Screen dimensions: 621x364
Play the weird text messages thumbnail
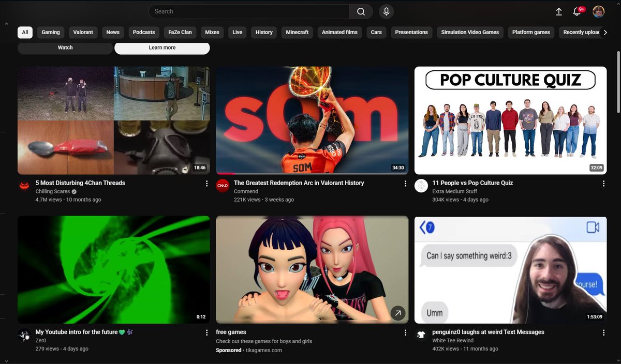[511, 270]
